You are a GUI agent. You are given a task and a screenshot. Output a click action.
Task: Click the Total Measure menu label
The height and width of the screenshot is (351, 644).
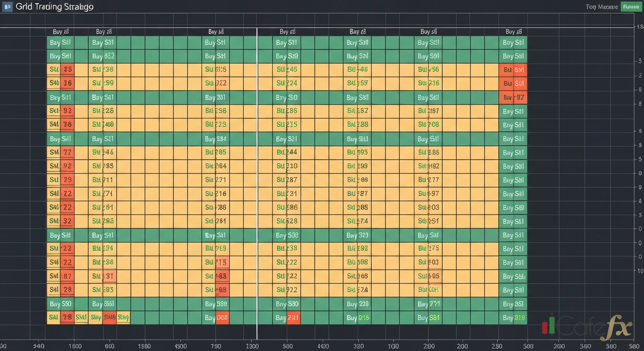point(601,6)
